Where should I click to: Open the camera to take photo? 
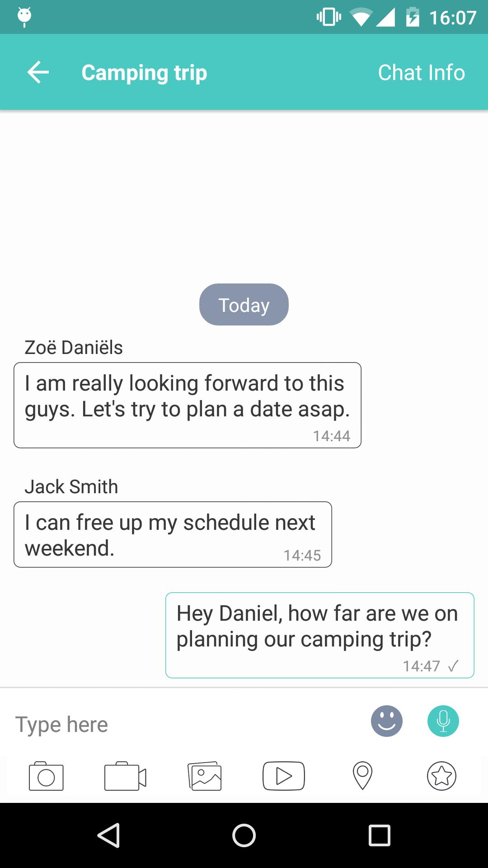(46, 776)
